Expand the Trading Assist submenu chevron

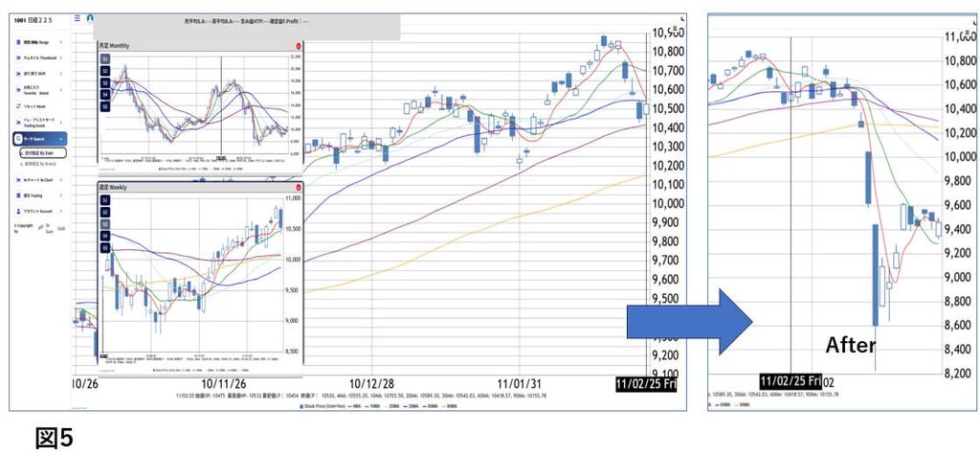60,123
